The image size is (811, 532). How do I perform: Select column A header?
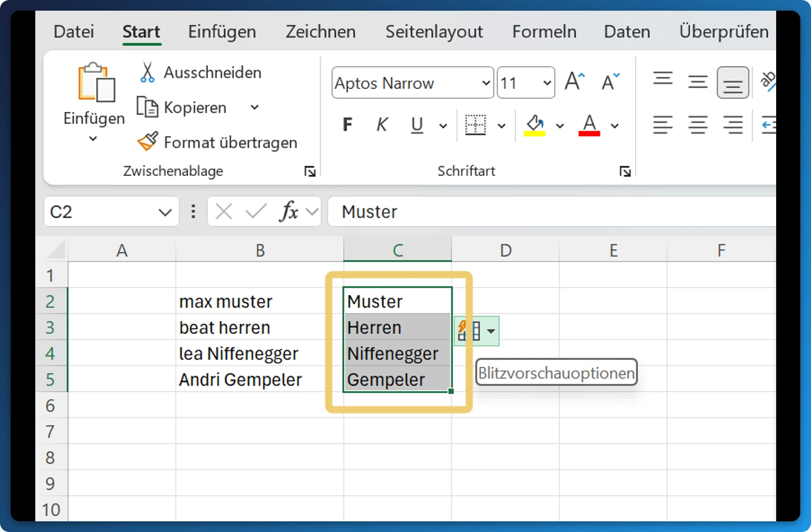pos(122,250)
